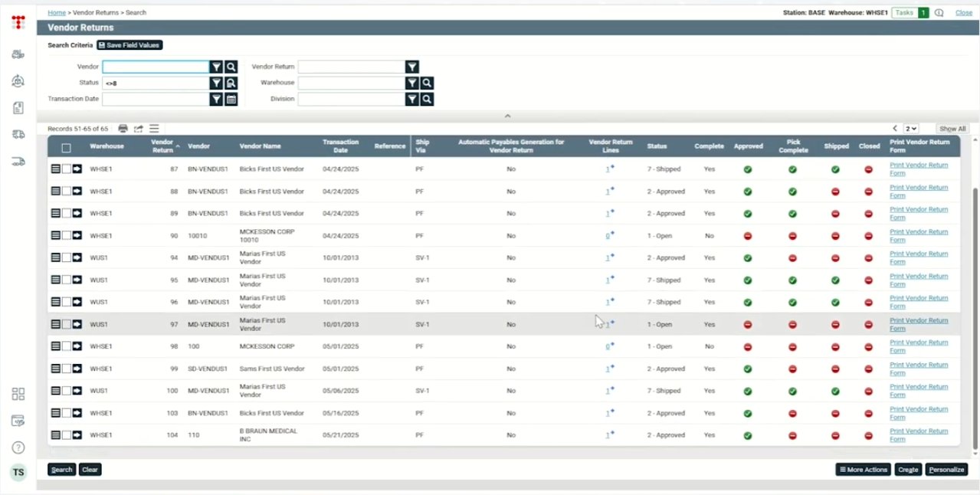Image resolution: width=980 pixels, height=495 pixels.
Task: Open the row menu icon for vendor return 87
Action: pos(56,169)
